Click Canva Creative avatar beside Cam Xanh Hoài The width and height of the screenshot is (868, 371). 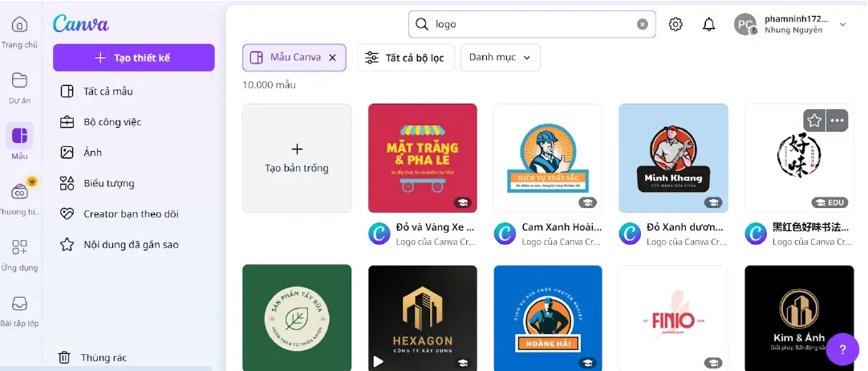coord(505,234)
